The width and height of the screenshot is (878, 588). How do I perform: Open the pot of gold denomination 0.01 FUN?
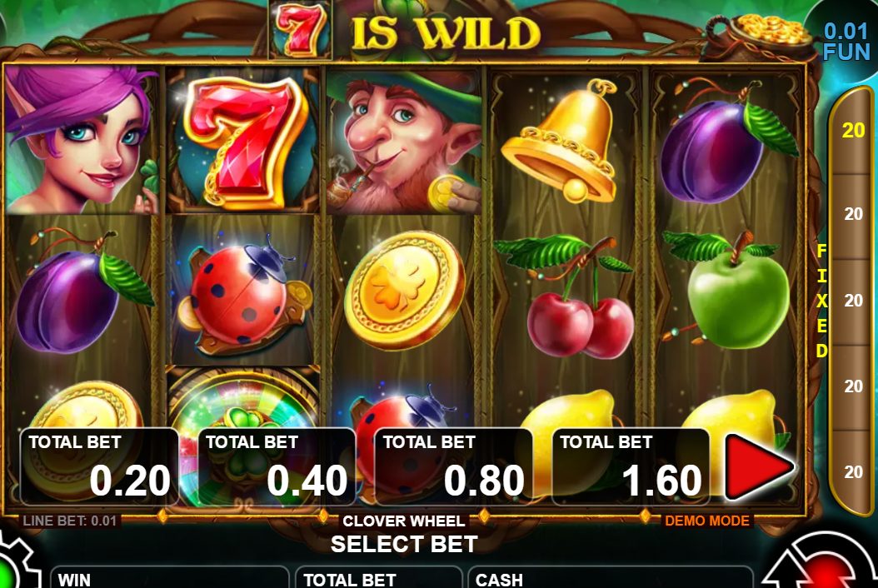[846, 41]
